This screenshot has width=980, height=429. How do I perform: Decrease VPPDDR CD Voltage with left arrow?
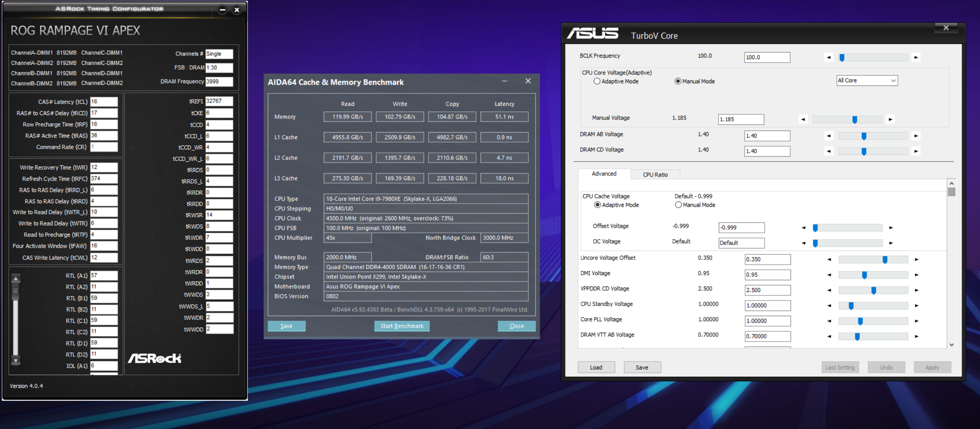tap(829, 291)
